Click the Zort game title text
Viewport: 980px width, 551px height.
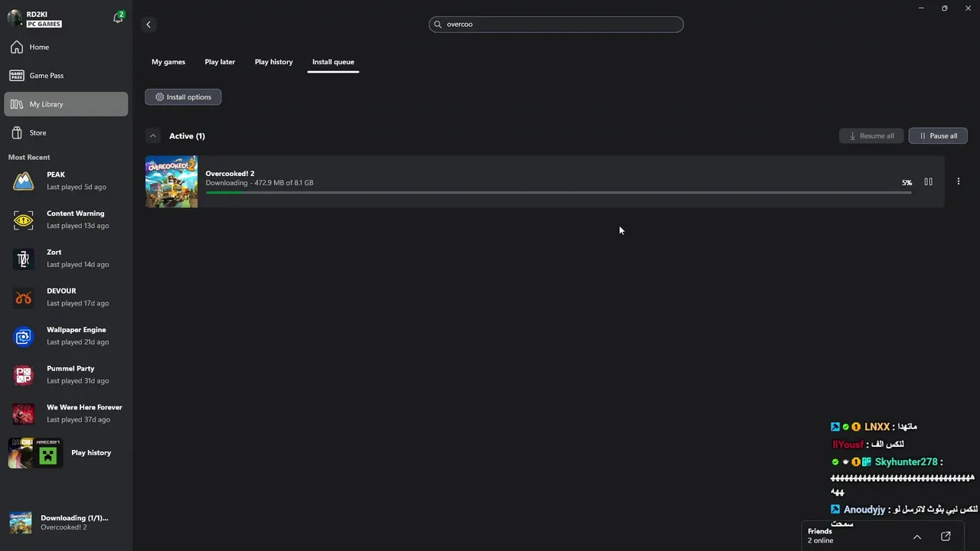[54, 252]
